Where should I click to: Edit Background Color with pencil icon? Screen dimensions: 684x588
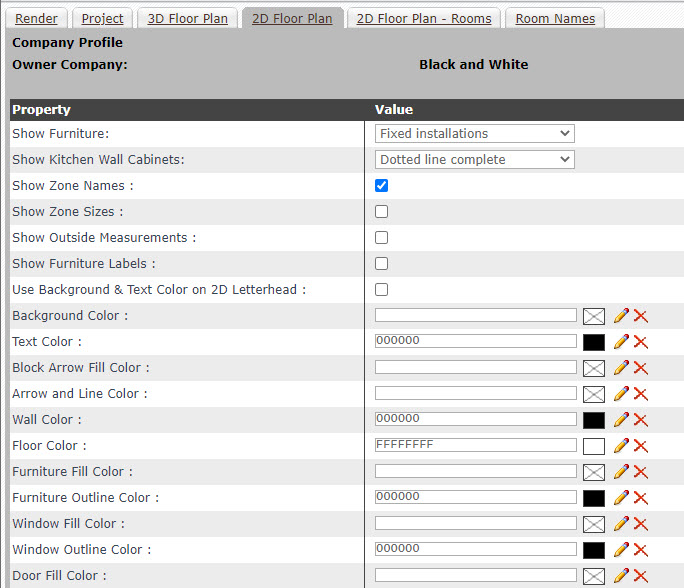click(621, 315)
